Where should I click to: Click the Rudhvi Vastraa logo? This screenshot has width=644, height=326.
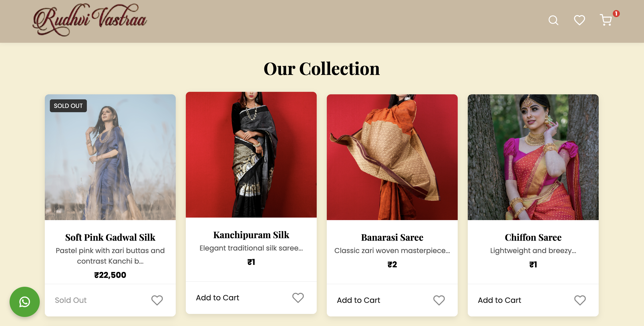pos(90,20)
